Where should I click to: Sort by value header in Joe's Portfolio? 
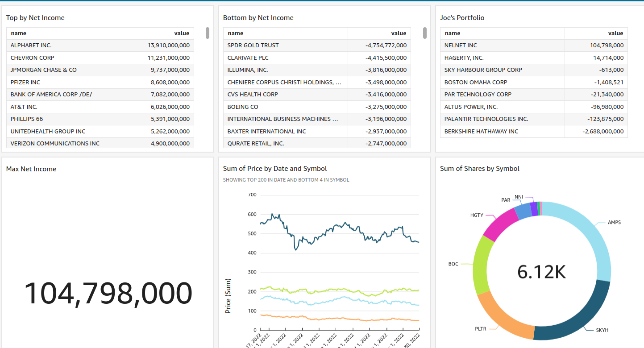[x=596, y=33]
